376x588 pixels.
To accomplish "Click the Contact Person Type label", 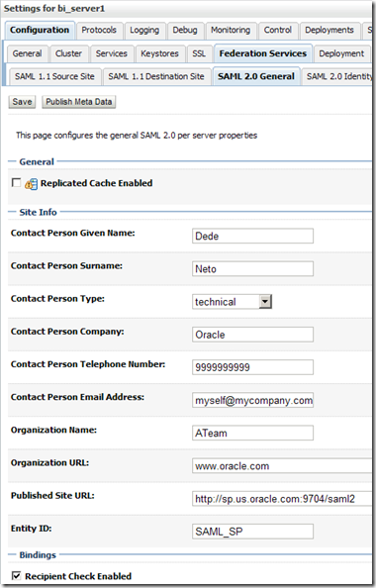I will pyautogui.click(x=57, y=299).
